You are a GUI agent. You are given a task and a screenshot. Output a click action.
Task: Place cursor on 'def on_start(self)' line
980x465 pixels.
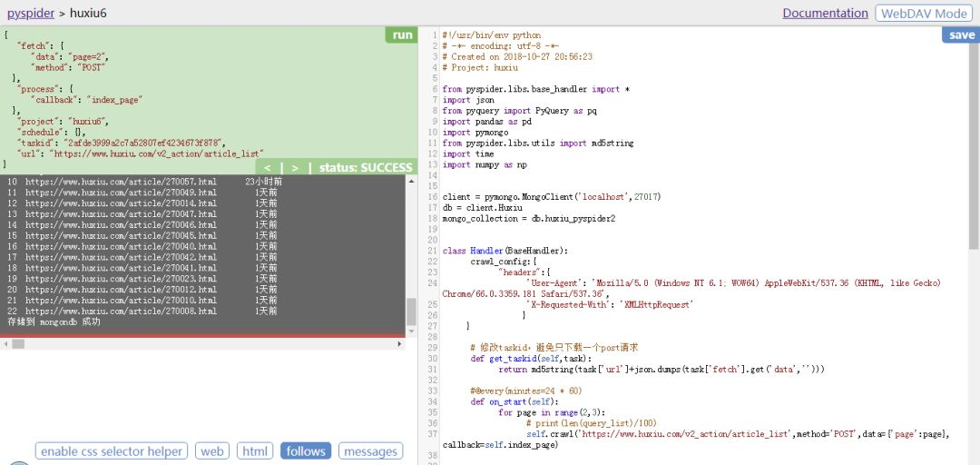click(514, 401)
